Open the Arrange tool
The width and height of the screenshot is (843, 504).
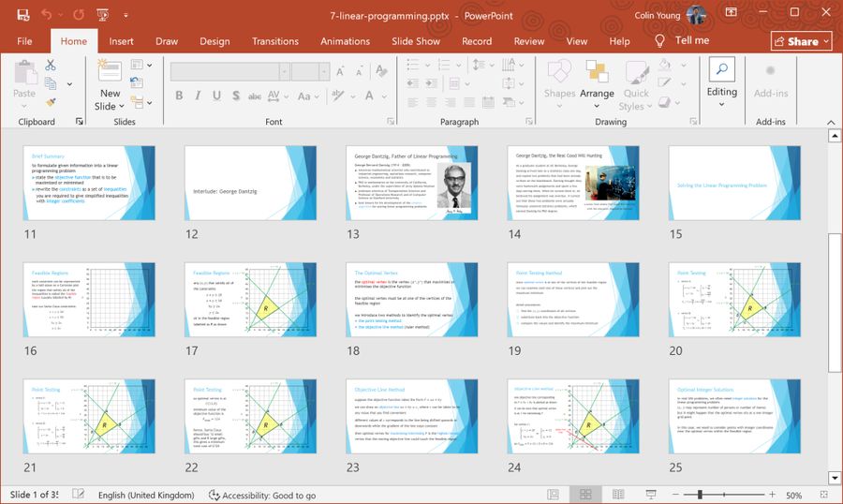coord(597,82)
